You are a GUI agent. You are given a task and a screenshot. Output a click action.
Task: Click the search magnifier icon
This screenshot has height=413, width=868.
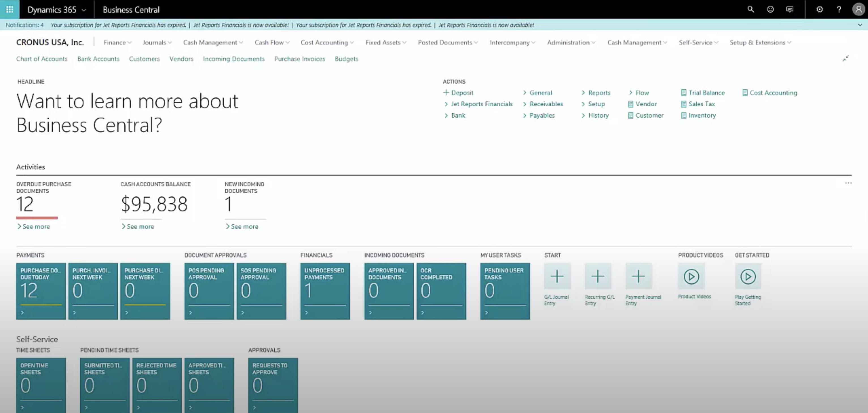click(x=751, y=9)
